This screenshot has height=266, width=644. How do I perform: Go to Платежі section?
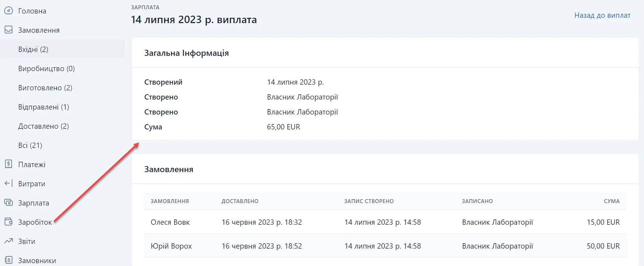click(32, 165)
